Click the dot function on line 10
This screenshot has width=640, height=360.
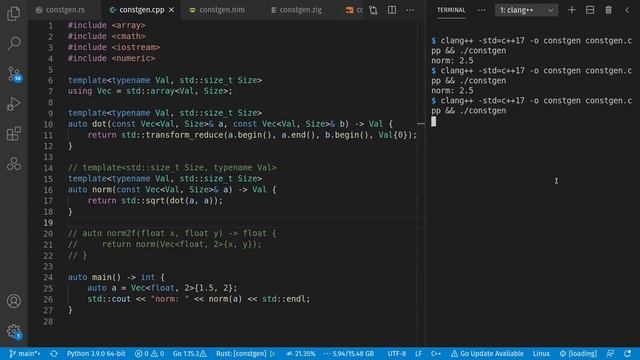pos(99,124)
